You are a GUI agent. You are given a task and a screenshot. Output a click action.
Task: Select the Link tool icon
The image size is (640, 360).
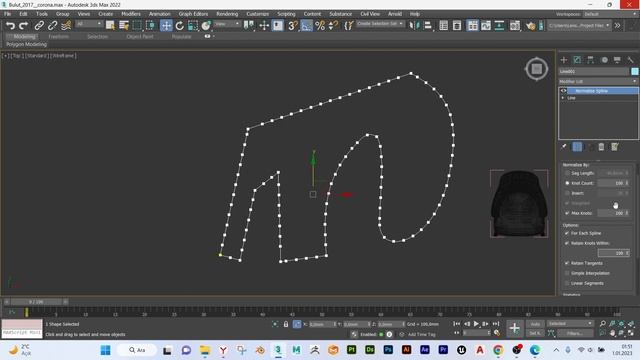click(39, 26)
